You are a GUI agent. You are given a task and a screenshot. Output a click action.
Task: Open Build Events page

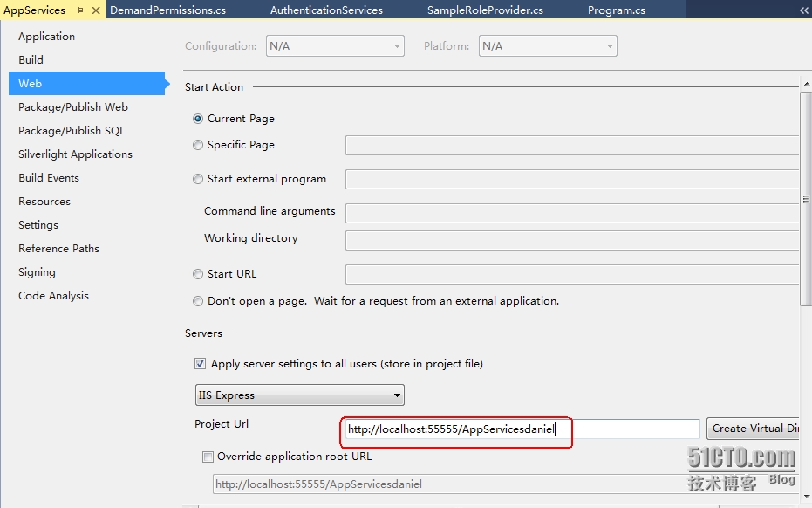pyautogui.click(x=49, y=178)
